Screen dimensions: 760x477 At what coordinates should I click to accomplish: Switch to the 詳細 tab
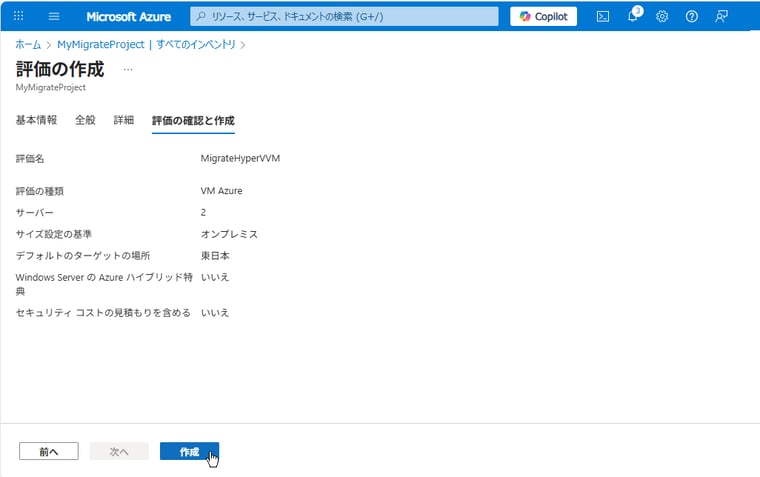(124, 120)
